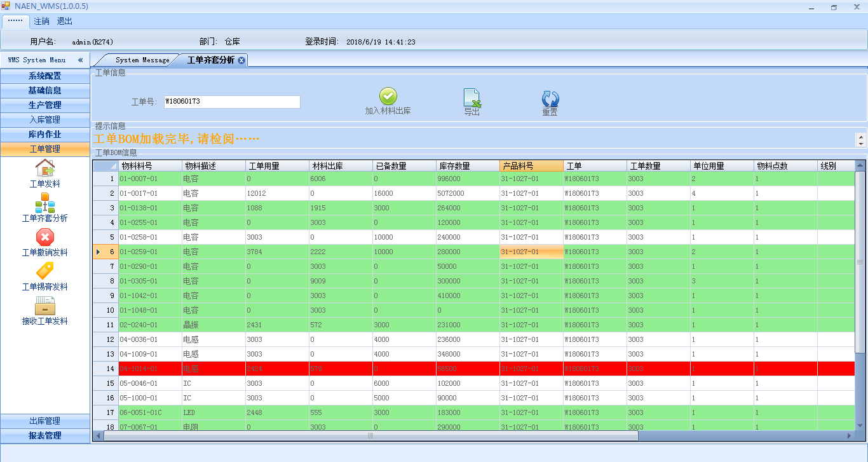Expand the 基础信息 menu section

coord(45,90)
